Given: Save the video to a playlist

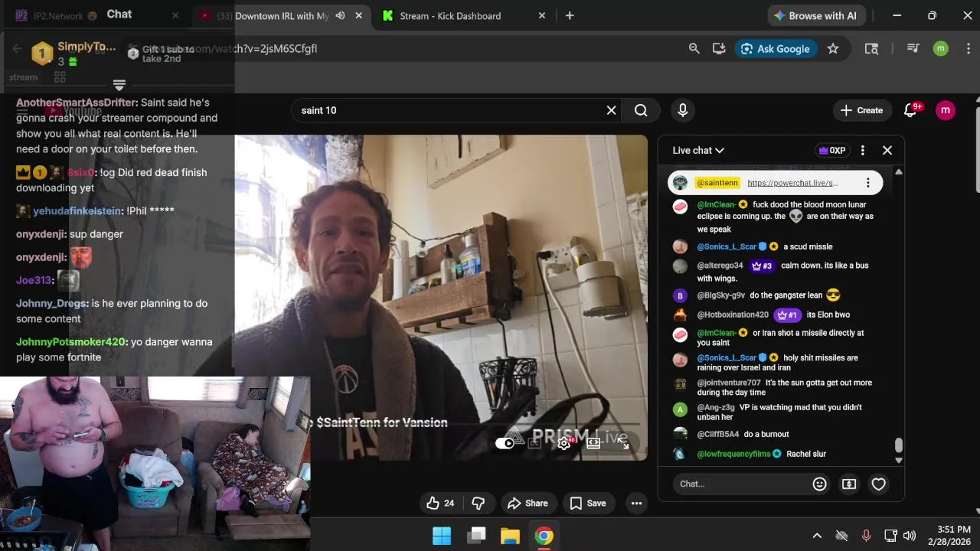Looking at the screenshot, I should point(589,503).
